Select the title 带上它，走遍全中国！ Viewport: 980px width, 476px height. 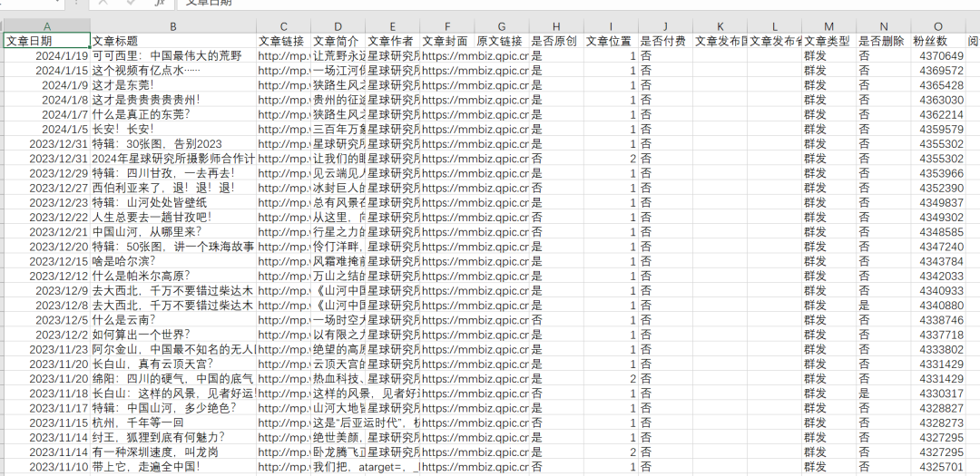(x=173, y=467)
